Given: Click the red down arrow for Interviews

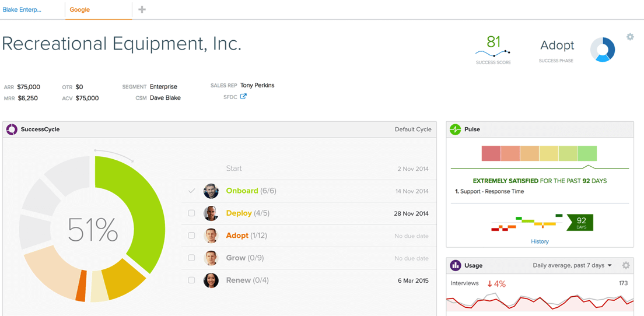Looking at the screenshot, I should (489, 283).
